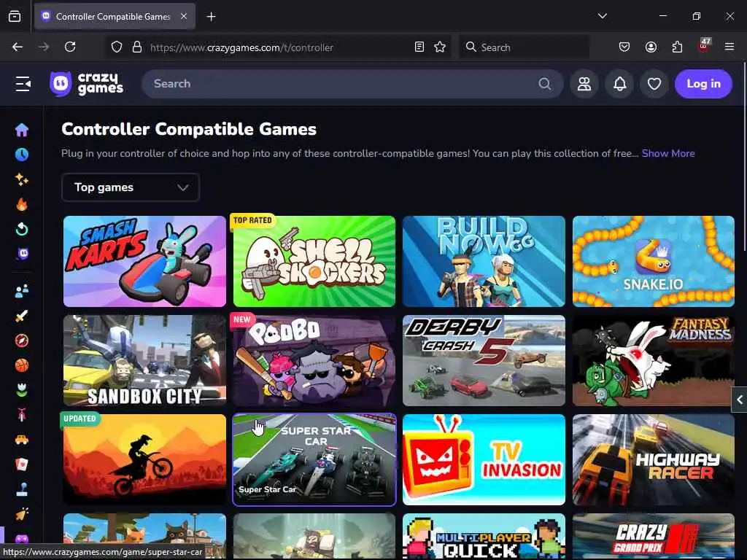
Task: Open a new browser tab
Action: point(211,17)
